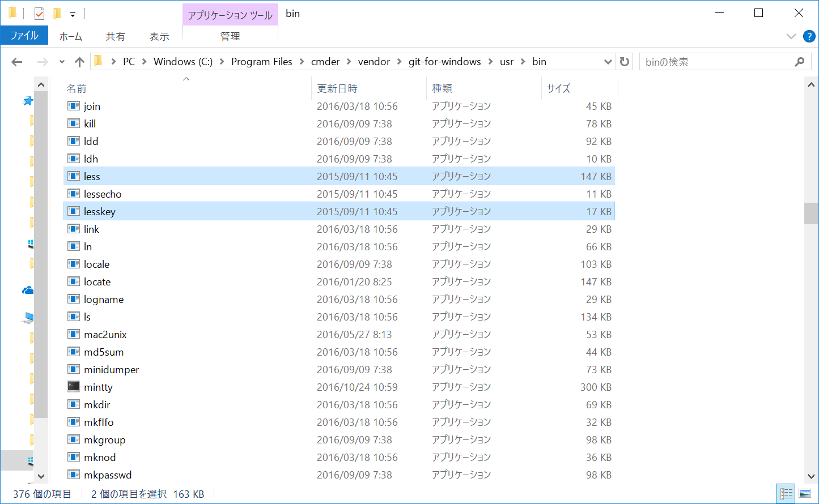Switch to the details view layout button
The height and width of the screenshot is (504, 819).
pyautogui.click(x=786, y=494)
